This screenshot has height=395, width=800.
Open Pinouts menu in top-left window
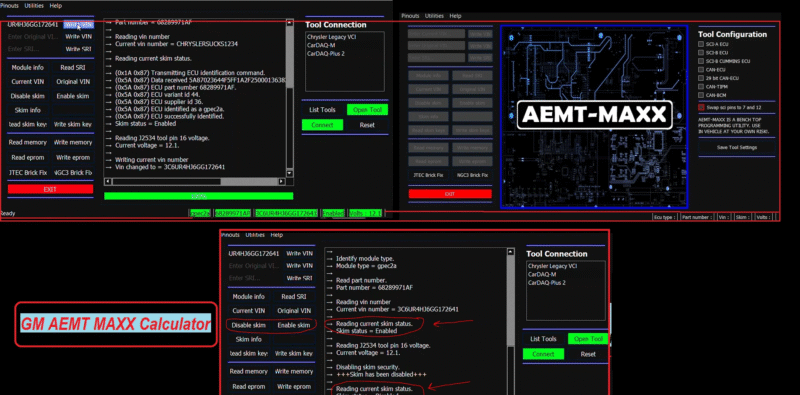point(9,6)
